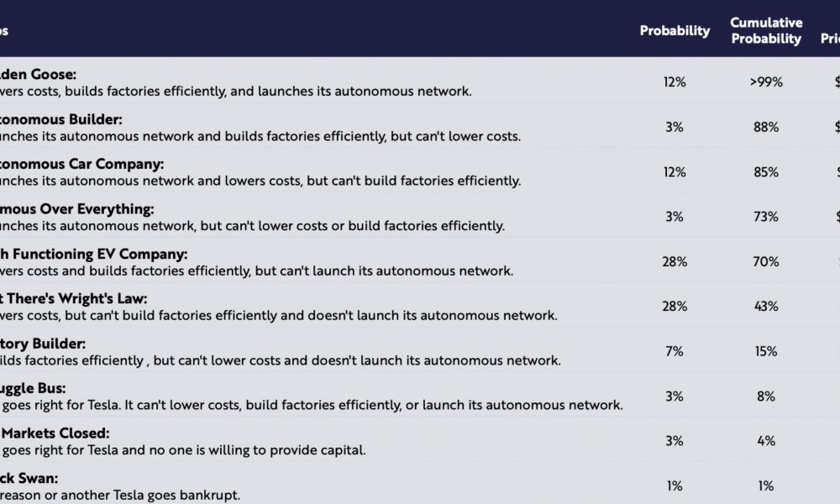Click the Tesla goes bankrupt description text
Viewport: 840px width, 504px height.
point(120,495)
